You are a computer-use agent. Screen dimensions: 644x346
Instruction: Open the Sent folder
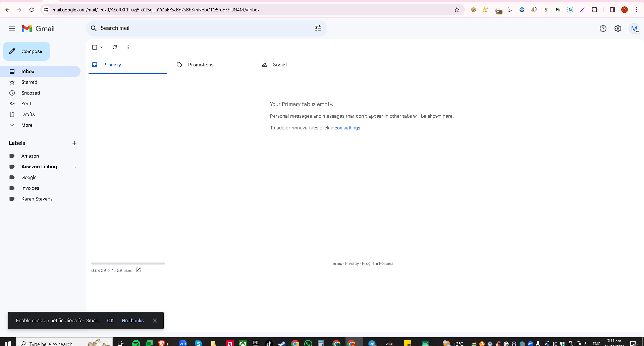(40, 104)
